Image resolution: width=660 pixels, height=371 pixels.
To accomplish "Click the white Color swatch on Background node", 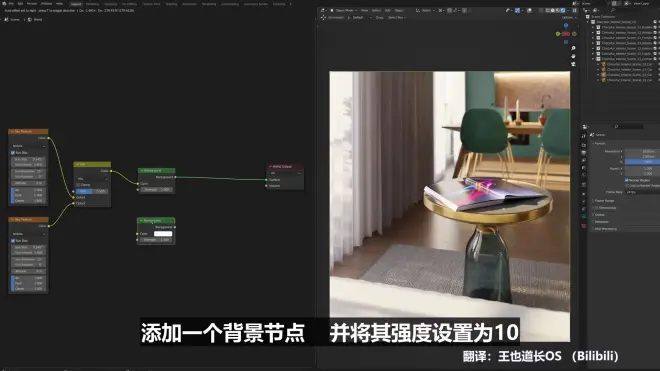I will point(163,234).
